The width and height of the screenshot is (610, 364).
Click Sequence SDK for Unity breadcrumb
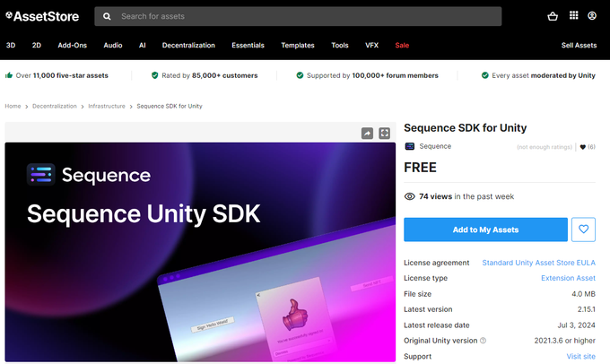170,106
